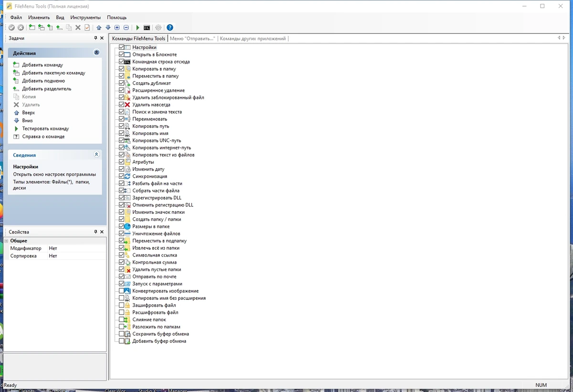This screenshot has height=392, width=573.
Task: Click the Delete X toolbar icon
Action: 78,28
